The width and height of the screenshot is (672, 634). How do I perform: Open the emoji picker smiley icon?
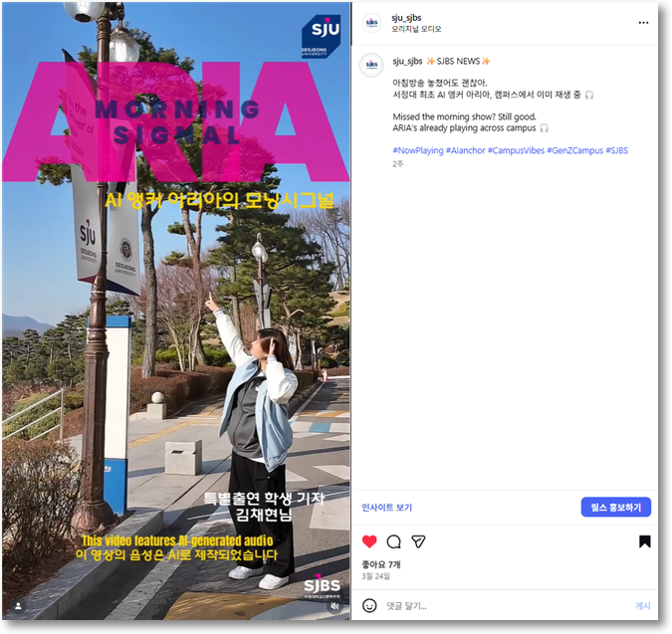point(369,606)
